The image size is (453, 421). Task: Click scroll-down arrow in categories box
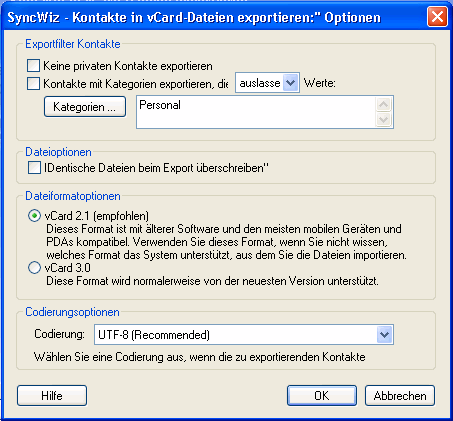point(383,119)
